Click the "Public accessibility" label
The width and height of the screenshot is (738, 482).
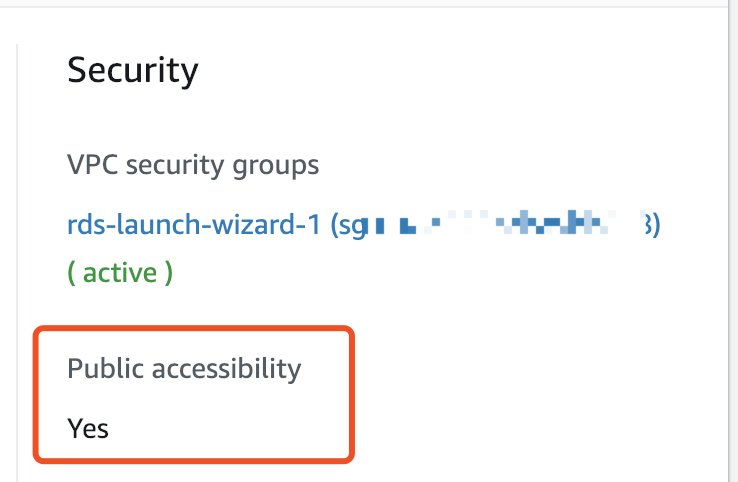tap(184, 368)
